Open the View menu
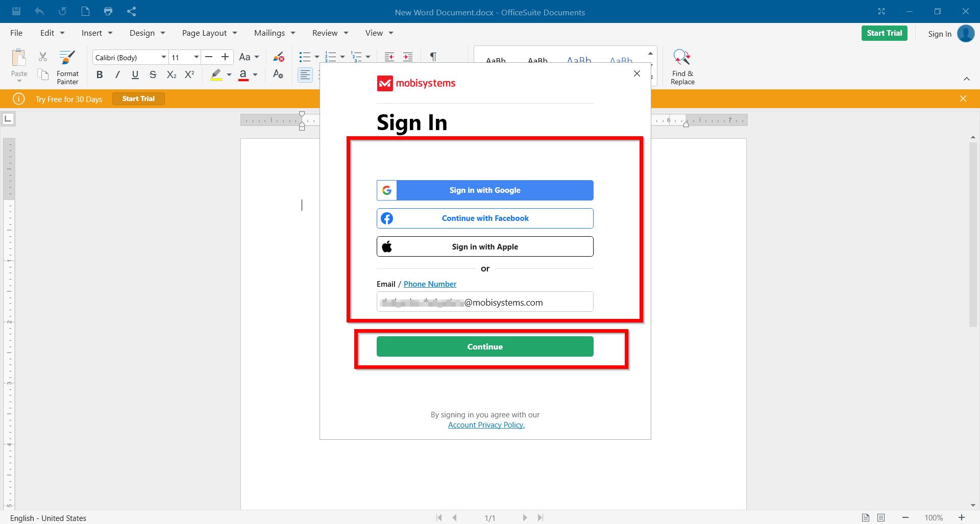980x524 pixels. click(379, 33)
